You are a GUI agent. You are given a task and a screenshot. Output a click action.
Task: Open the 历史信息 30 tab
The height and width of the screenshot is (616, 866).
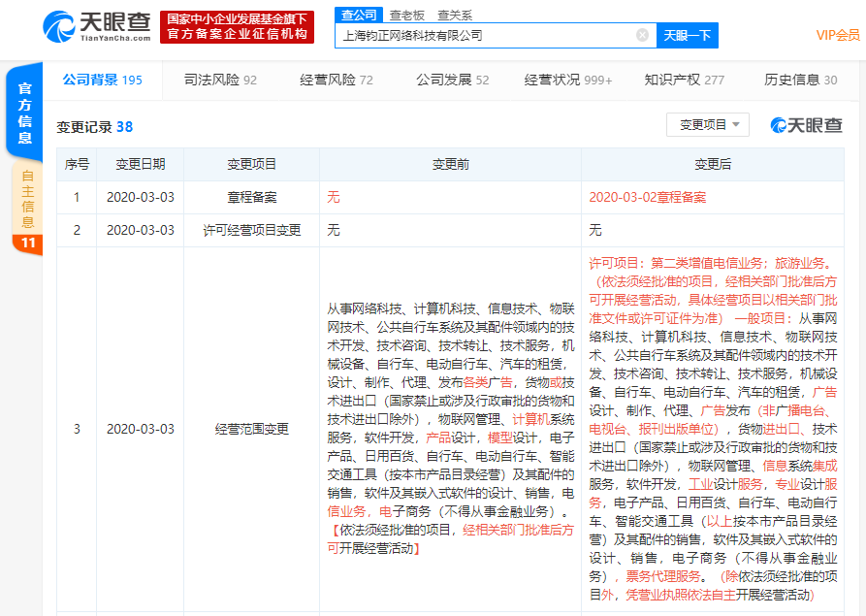click(x=800, y=81)
